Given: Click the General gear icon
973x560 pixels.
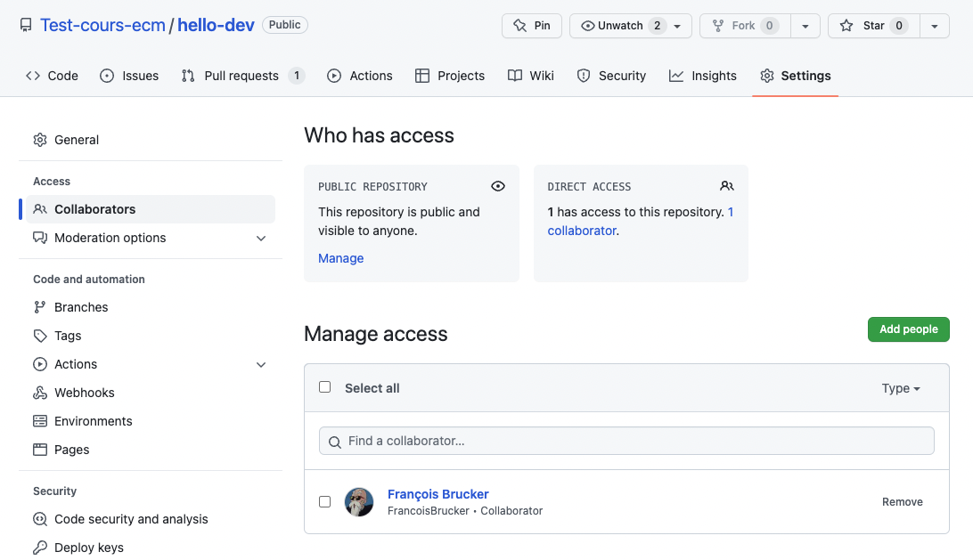Looking at the screenshot, I should coord(40,140).
